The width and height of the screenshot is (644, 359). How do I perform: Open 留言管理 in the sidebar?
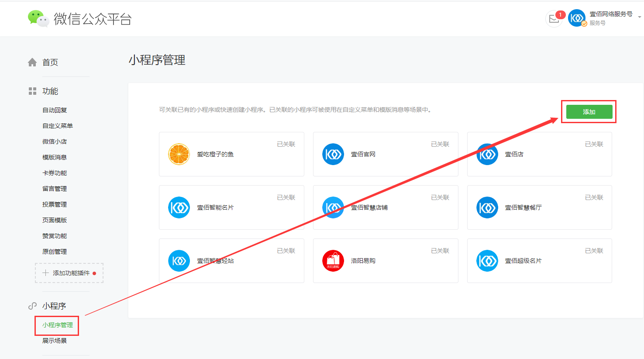[x=55, y=189]
